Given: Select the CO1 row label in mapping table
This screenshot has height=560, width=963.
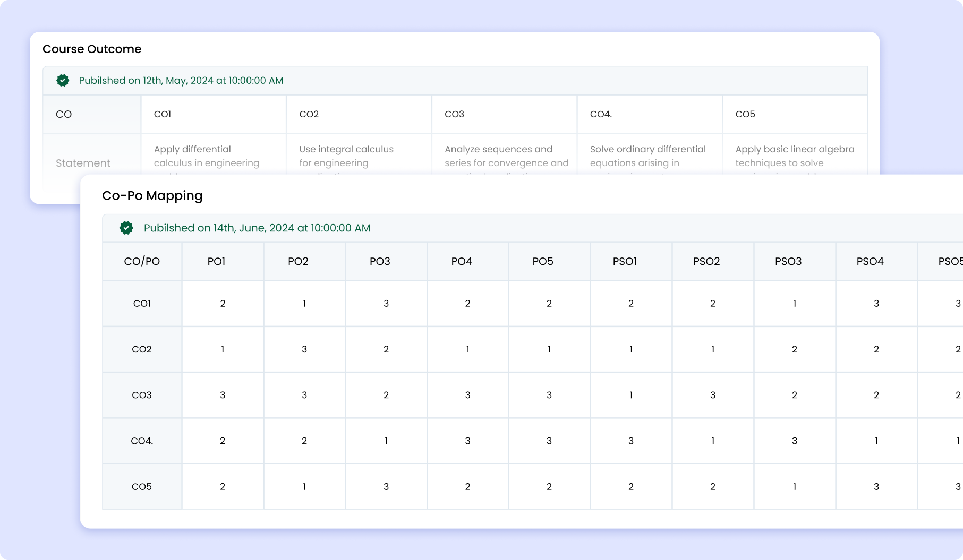Looking at the screenshot, I should tap(142, 304).
